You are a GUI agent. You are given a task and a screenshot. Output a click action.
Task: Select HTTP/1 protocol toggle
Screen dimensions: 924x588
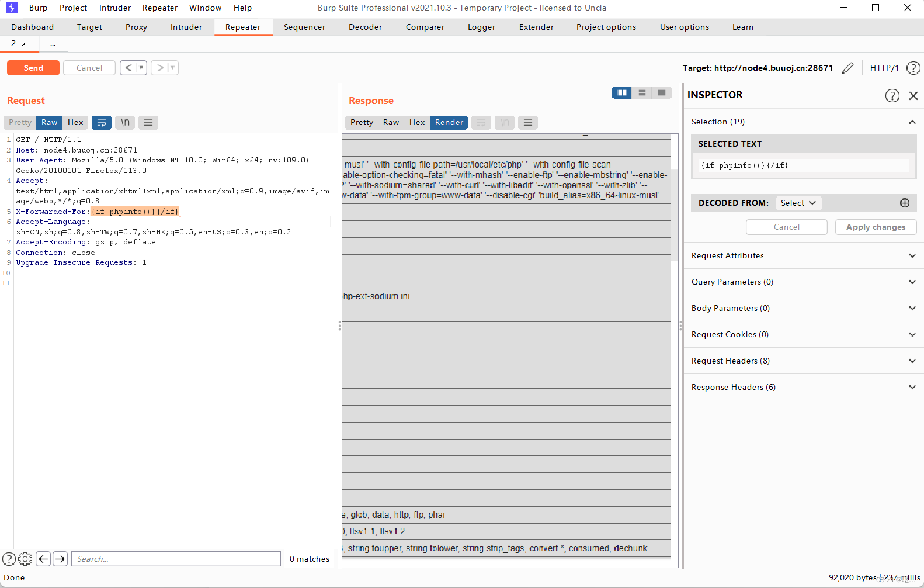point(884,68)
